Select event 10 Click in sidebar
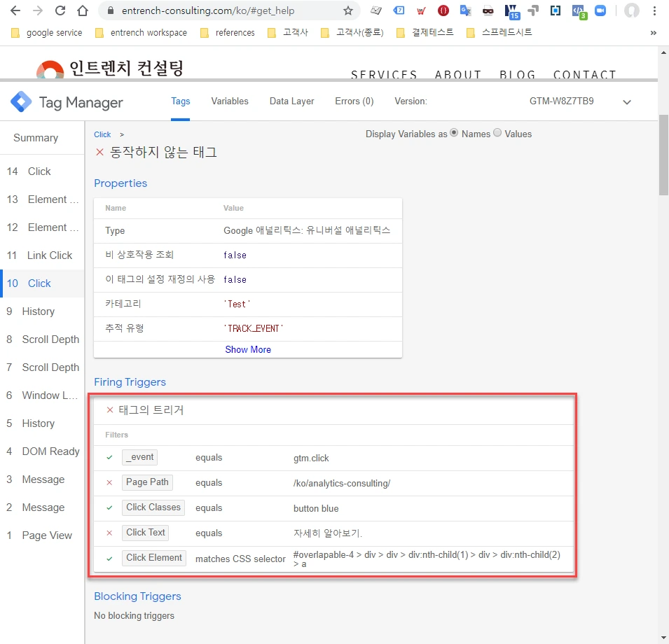 (x=42, y=283)
